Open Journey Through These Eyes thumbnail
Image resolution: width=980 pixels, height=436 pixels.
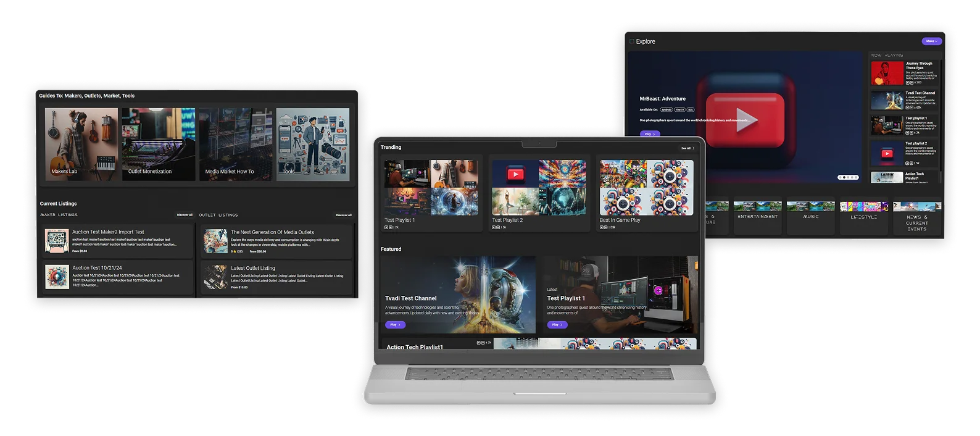click(887, 73)
